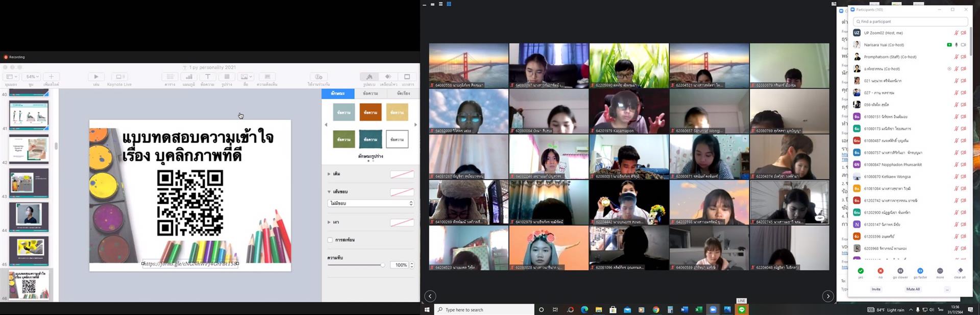The height and width of the screenshot is (315, 980).
Task: Click the Collaborate icon in Keynote toolbar
Action: [x=318, y=77]
